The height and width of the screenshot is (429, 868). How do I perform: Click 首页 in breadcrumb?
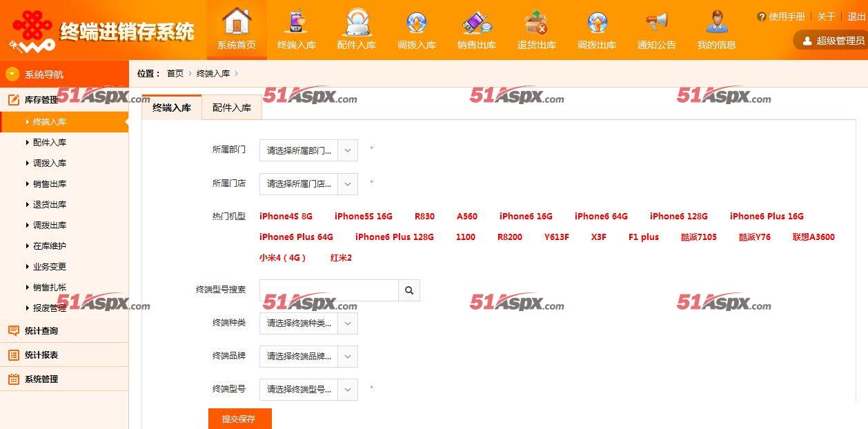coord(175,73)
